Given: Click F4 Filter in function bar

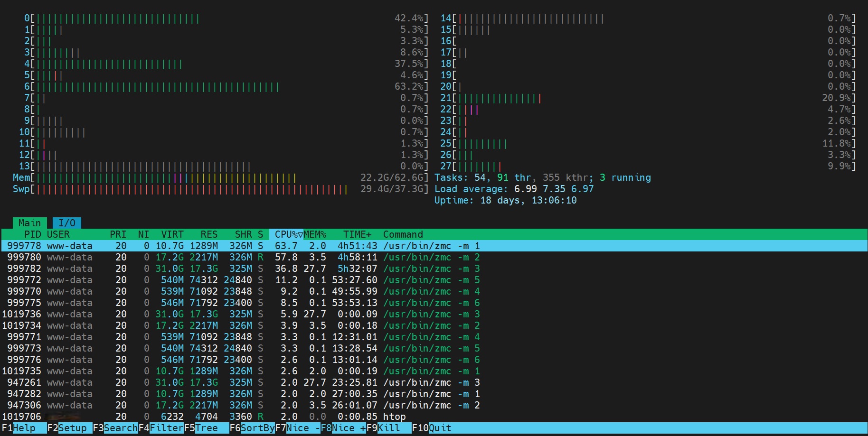Looking at the screenshot, I should (x=161, y=428).
